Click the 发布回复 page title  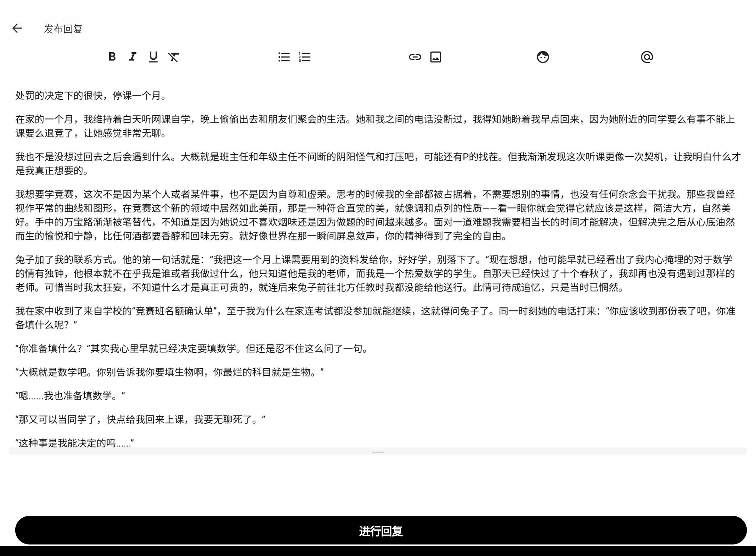coord(63,29)
